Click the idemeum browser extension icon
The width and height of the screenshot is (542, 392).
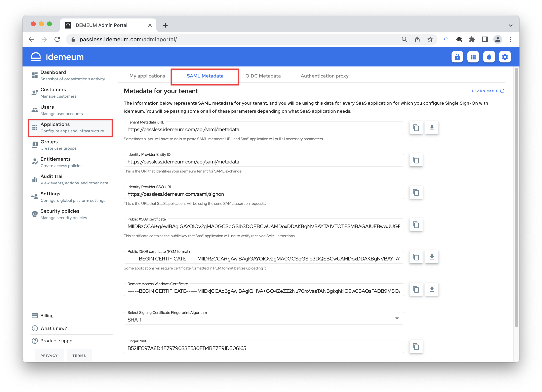tap(446, 39)
